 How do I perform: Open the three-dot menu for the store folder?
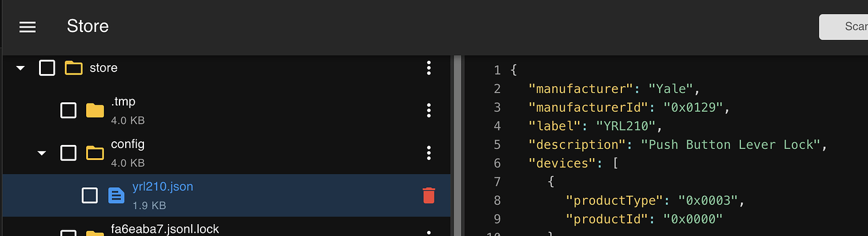point(428,68)
